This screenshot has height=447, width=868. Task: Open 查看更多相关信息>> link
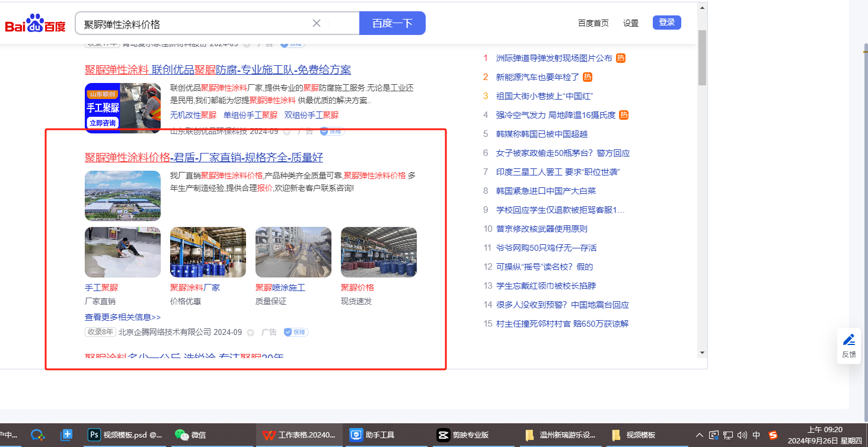(123, 317)
